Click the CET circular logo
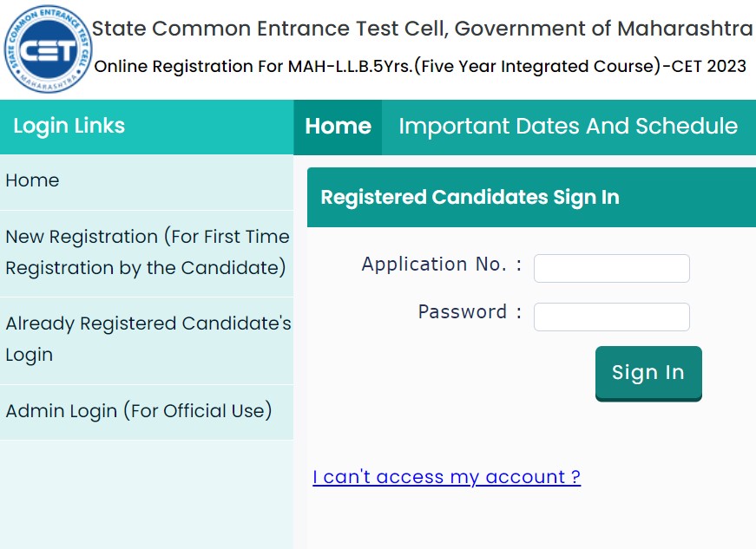Image resolution: width=756 pixels, height=549 pixels. click(x=45, y=49)
